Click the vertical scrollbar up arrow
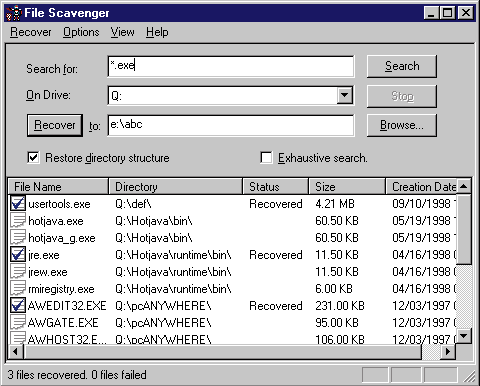This screenshot has width=480, height=386. (x=464, y=186)
